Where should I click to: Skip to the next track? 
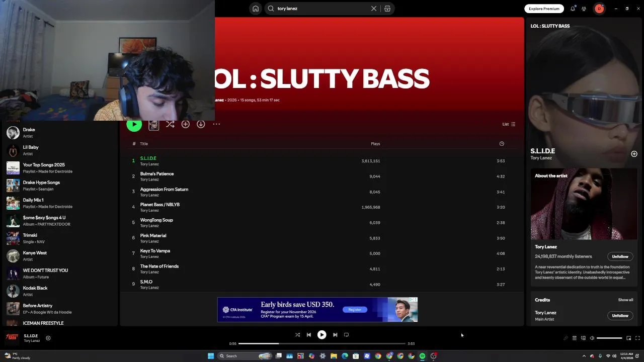pyautogui.click(x=335, y=335)
